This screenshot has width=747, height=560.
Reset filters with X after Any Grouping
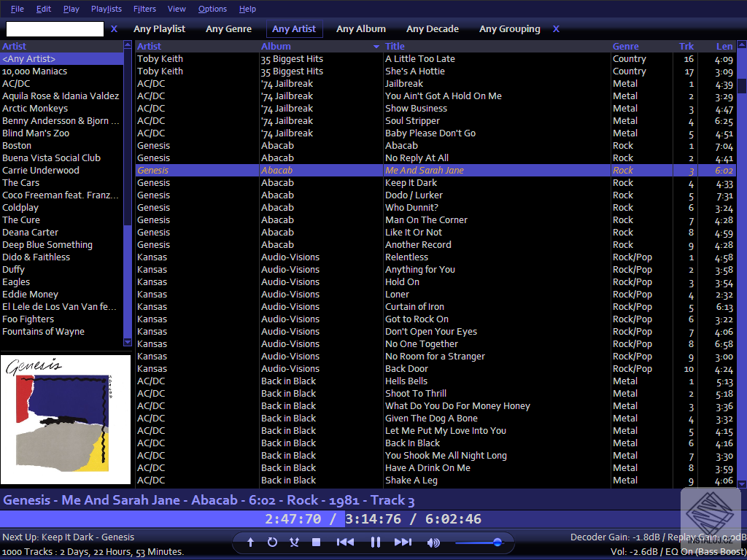[x=556, y=29]
